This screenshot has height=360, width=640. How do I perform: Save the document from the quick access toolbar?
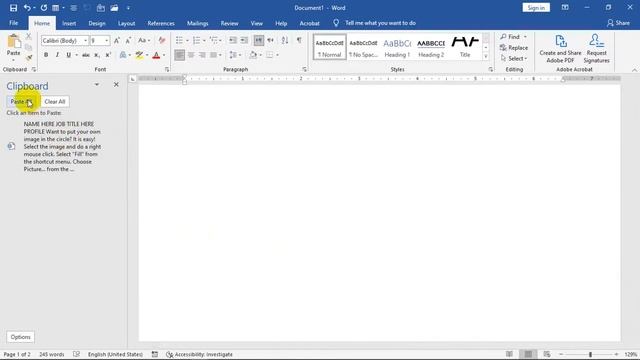click(13, 8)
